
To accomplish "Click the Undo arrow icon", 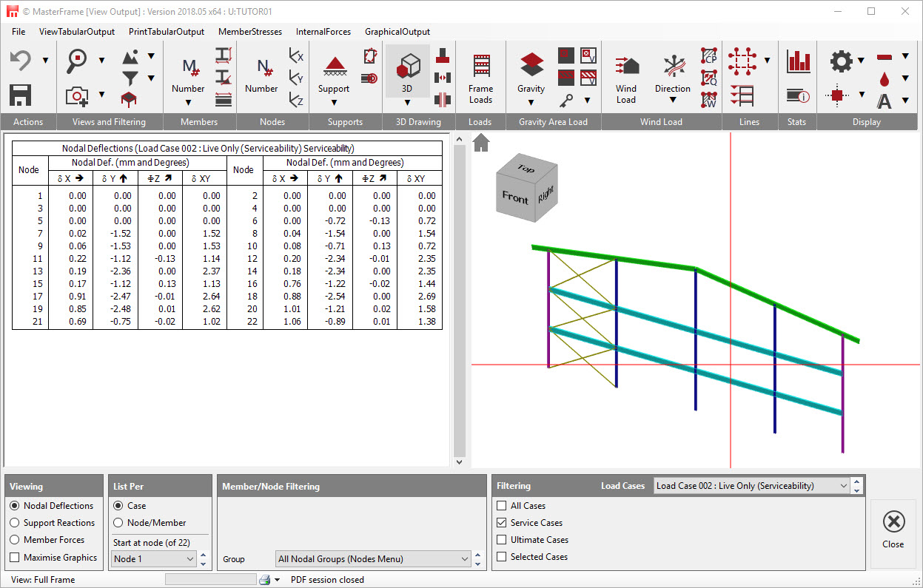I will pyautogui.click(x=21, y=61).
